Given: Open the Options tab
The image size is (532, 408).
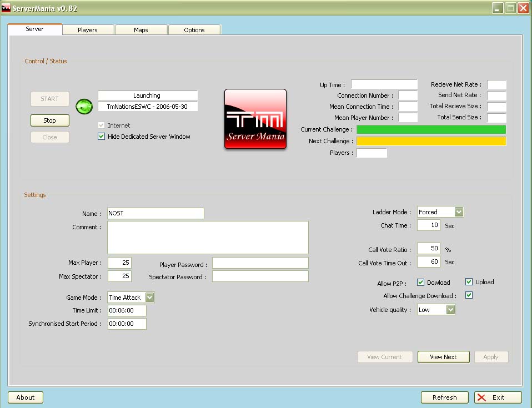Looking at the screenshot, I should coord(194,30).
